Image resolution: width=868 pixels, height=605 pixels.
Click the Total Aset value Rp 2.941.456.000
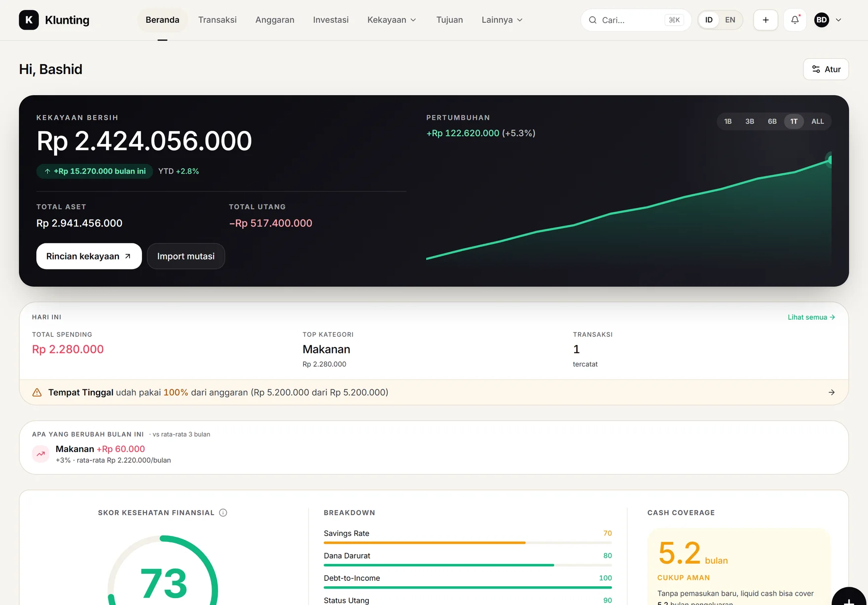79,223
